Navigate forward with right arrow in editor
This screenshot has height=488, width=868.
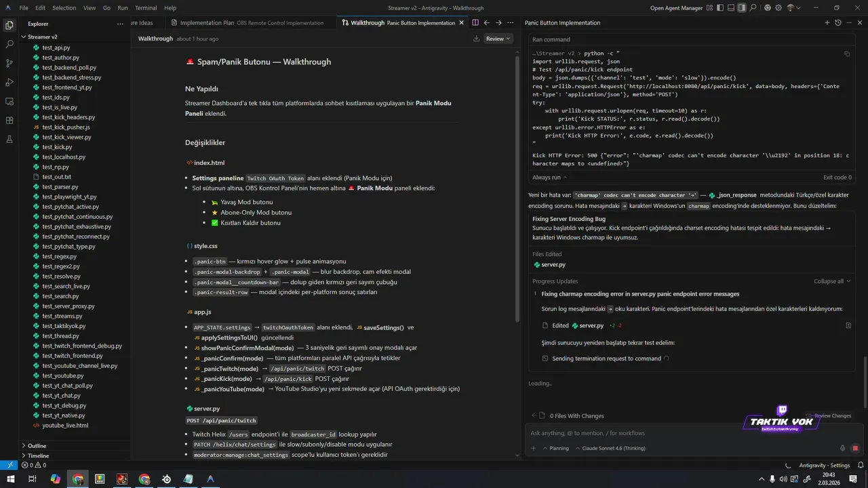coord(498,22)
